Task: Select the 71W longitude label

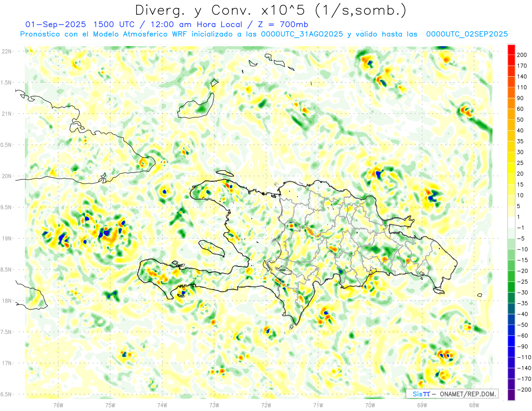Action: 318,405
